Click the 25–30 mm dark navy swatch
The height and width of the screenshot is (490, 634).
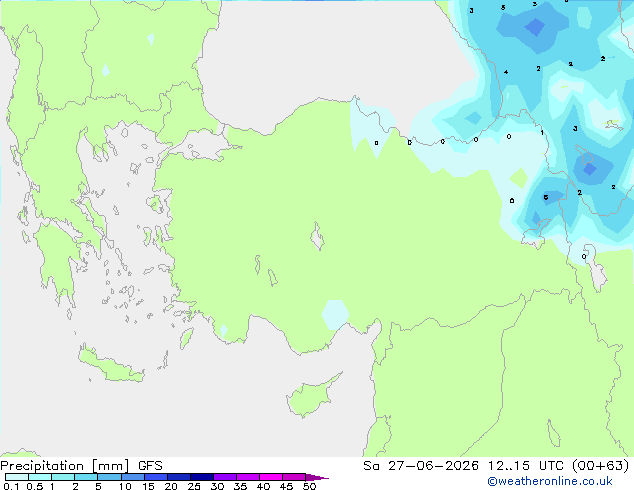point(202,477)
